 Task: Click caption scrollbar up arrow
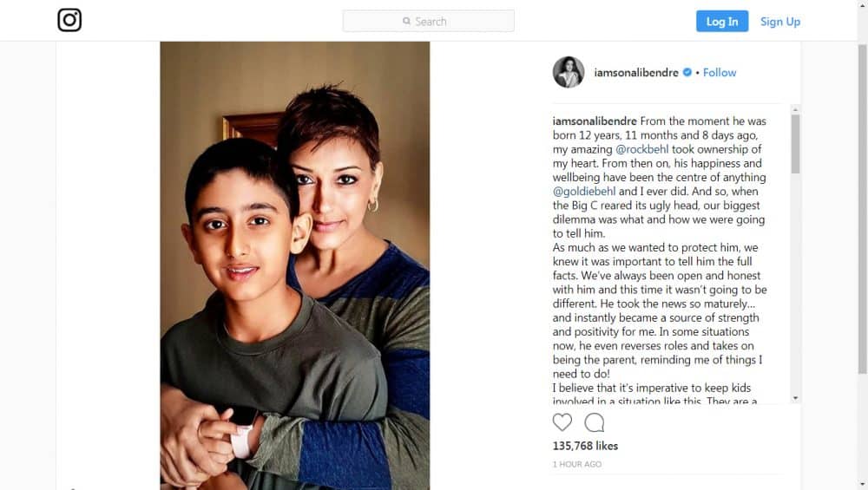point(795,109)
